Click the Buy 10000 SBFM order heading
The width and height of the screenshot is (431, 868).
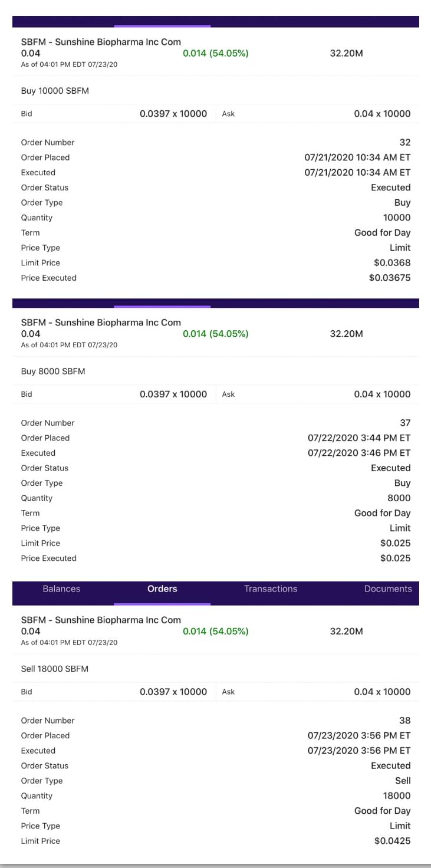coord(55,91)
